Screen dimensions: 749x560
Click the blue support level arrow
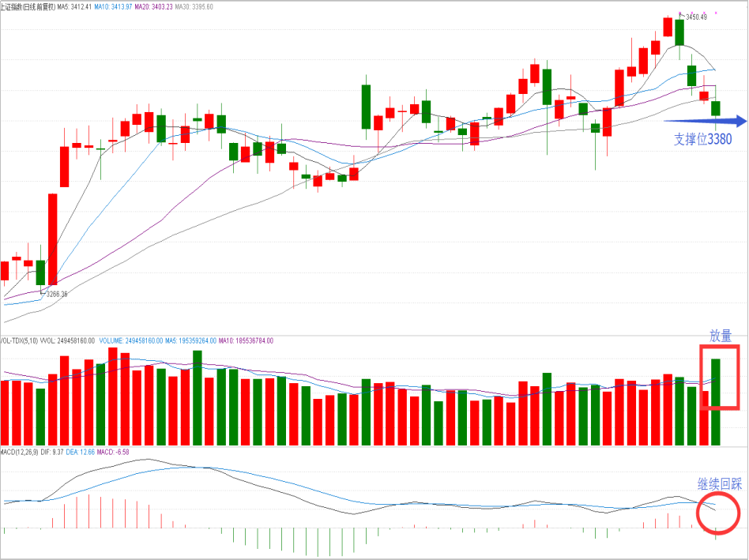coord(703,121)
